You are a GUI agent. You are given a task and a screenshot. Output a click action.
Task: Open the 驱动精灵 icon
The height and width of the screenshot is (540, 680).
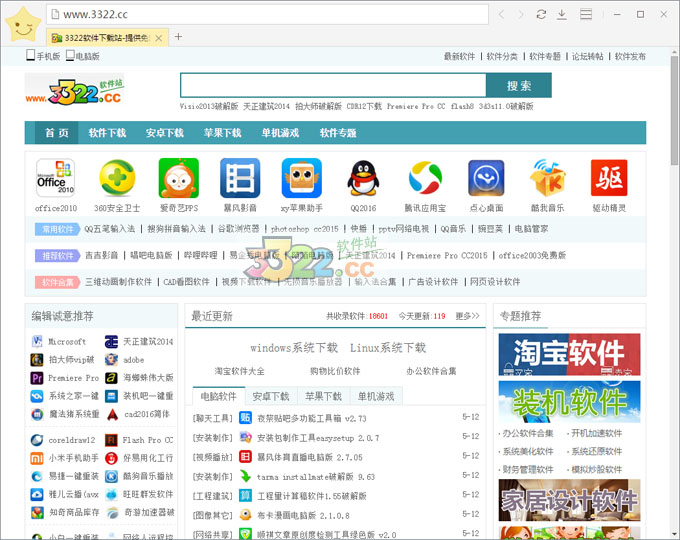click(x=609, y=178)
